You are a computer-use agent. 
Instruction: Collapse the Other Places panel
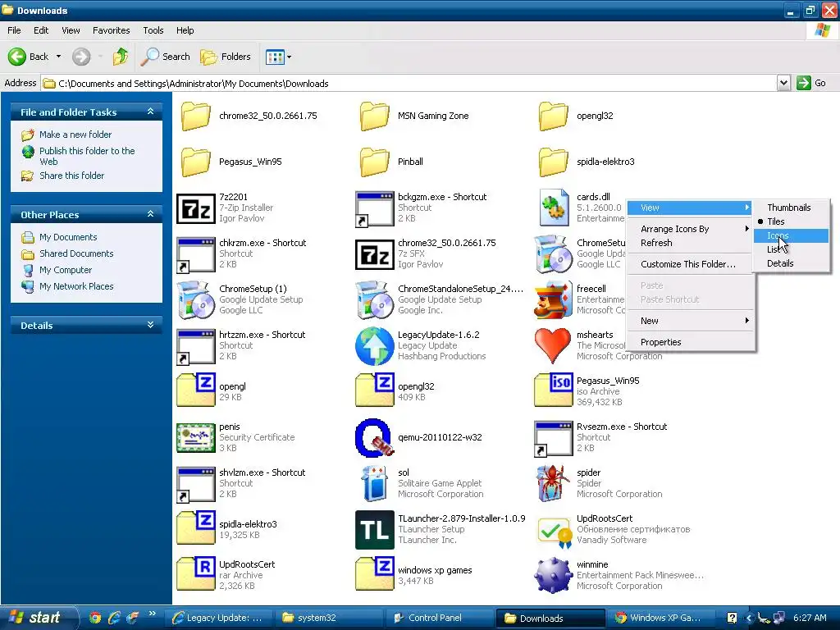[151, 214]
